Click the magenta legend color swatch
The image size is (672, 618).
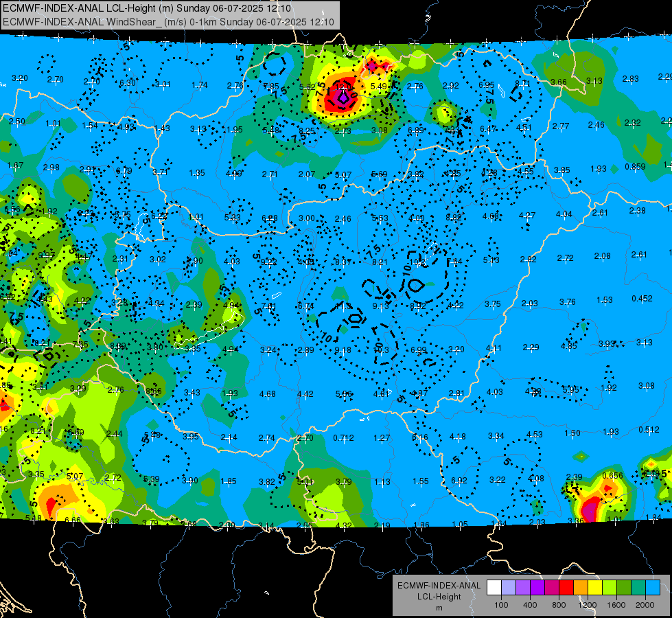[552, 588]
